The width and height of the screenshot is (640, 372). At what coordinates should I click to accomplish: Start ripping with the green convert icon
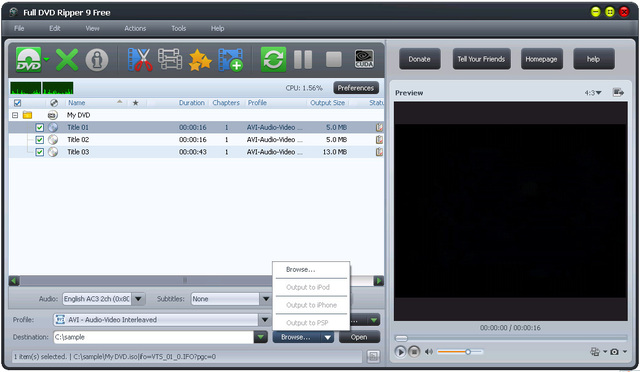pos(273,60)
